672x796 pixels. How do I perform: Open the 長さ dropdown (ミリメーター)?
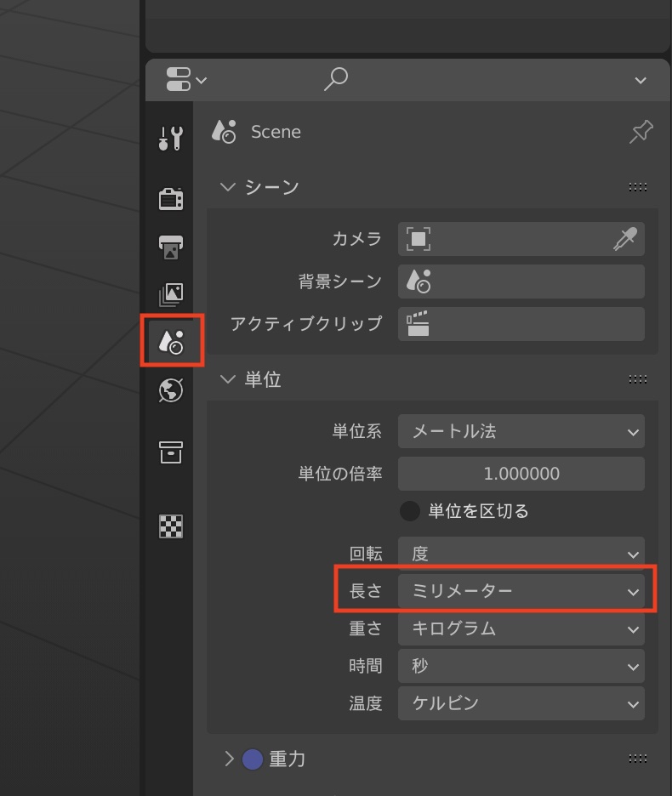coord(521,591)
